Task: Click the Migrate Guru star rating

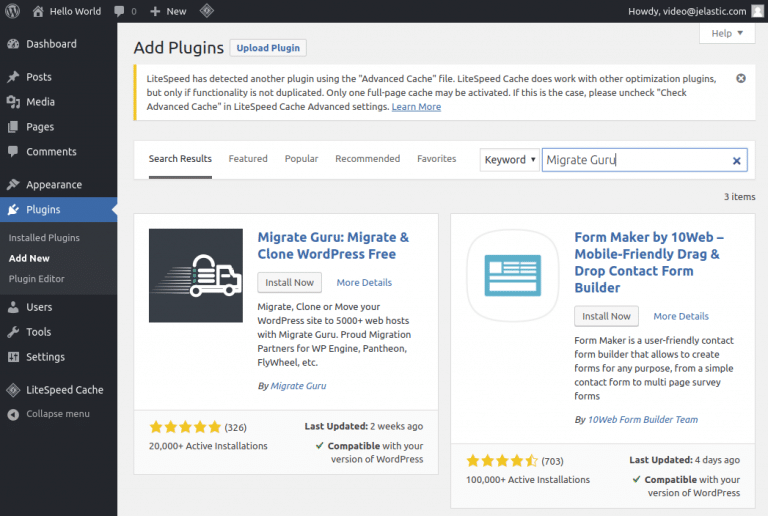Action: [x=185, y=427]
